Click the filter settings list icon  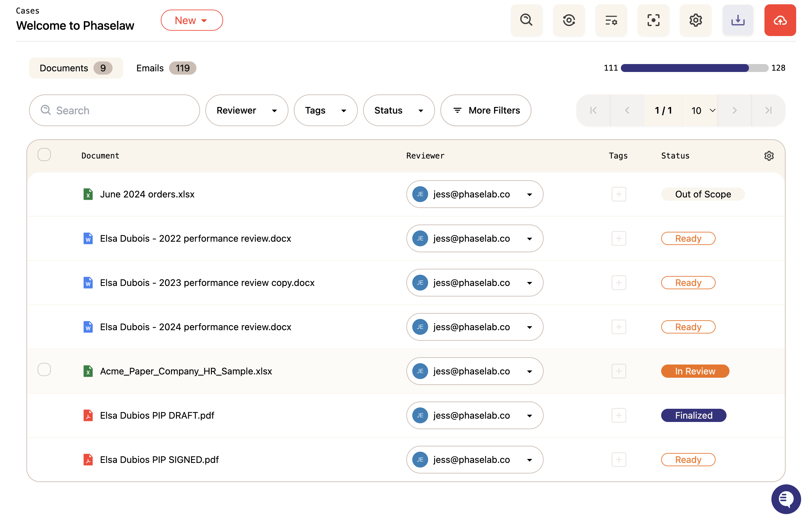pyautogui.click(x=611, y=20)
